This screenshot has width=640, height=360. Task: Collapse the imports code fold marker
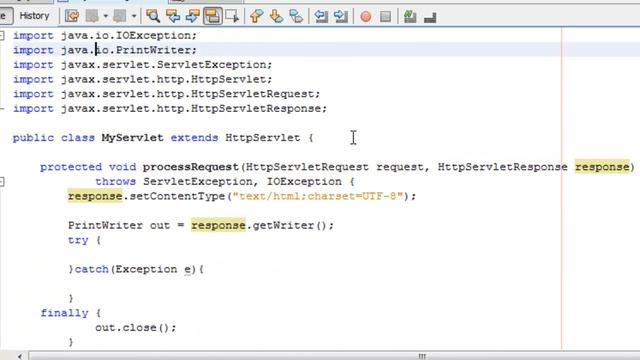2,36
